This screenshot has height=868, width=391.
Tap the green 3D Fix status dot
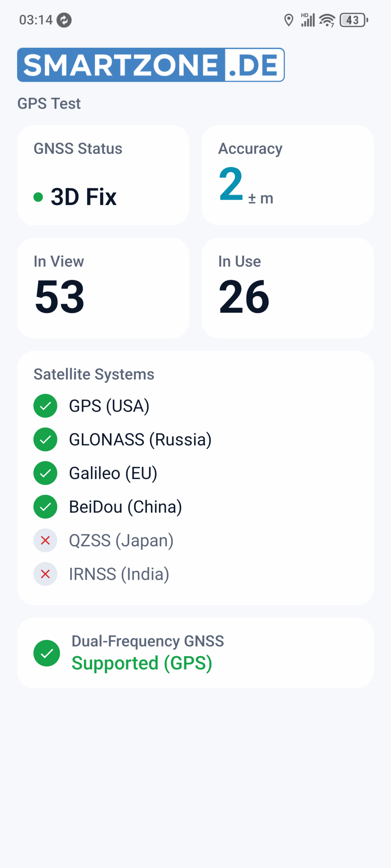tap(38, 197)
